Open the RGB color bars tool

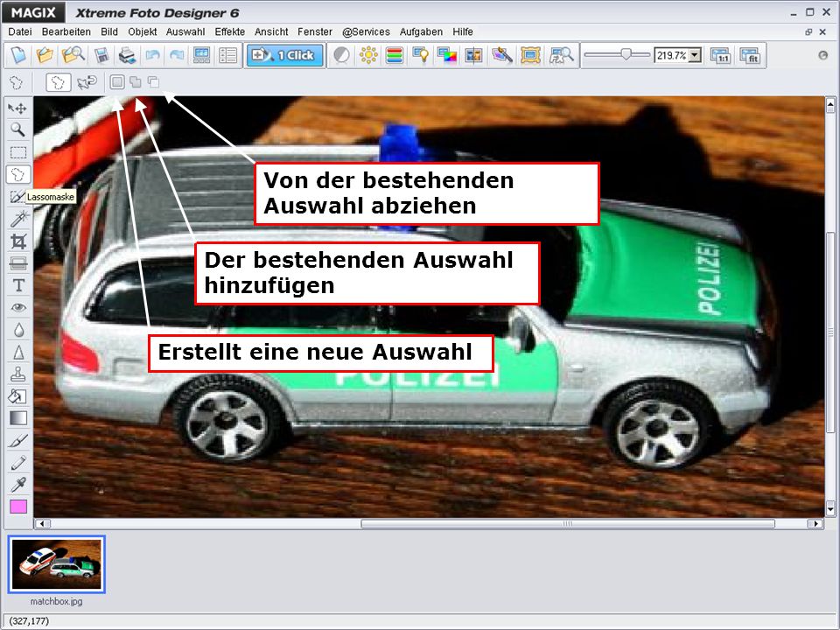point(395,55)
